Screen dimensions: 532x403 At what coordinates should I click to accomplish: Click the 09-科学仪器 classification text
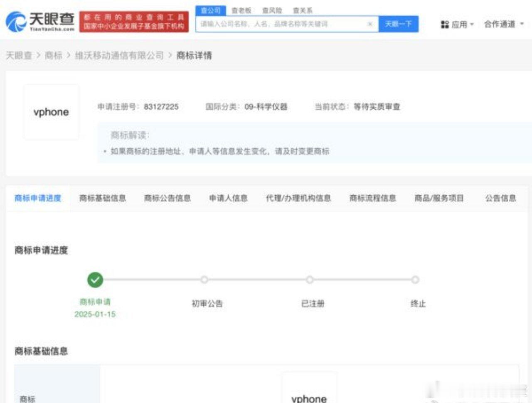(x=266, y=107)
